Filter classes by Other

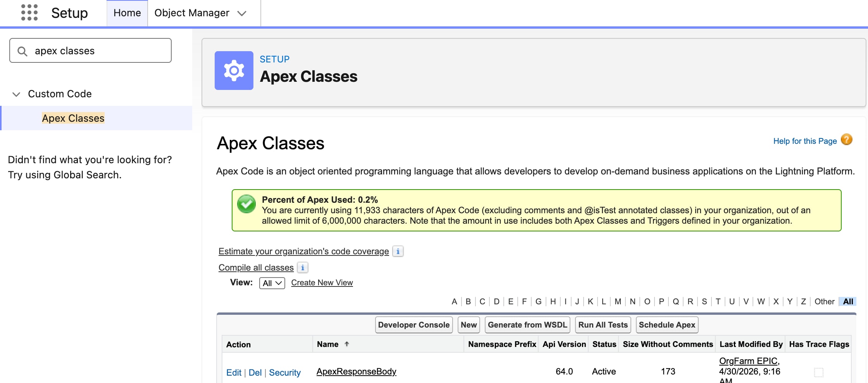(x=825, y=302)
